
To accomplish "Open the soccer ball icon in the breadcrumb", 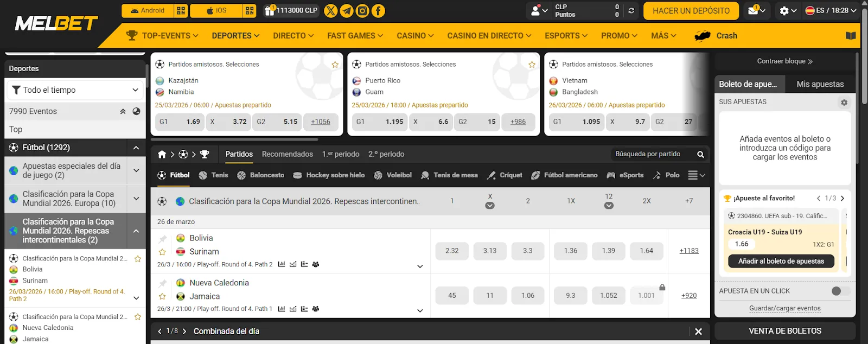I will 183,155.
